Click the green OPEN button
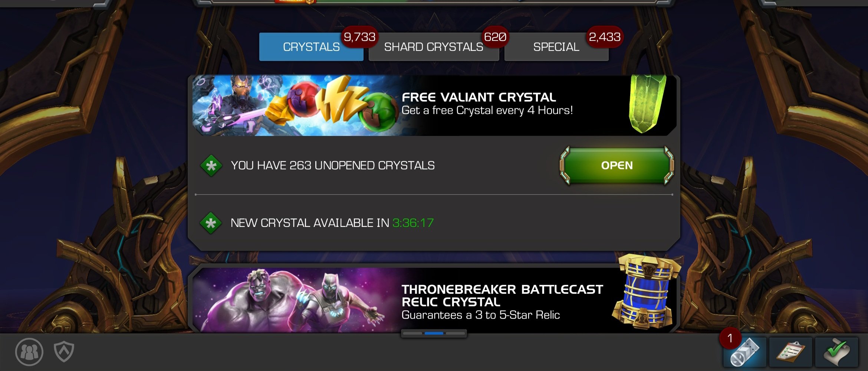The width and height of the screenshot is (868, 371). point(617,165)
